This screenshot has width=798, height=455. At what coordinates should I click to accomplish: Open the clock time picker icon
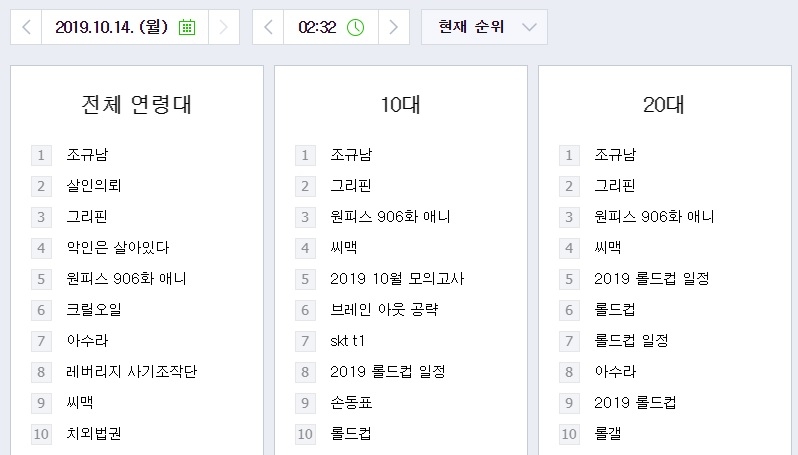355,28
